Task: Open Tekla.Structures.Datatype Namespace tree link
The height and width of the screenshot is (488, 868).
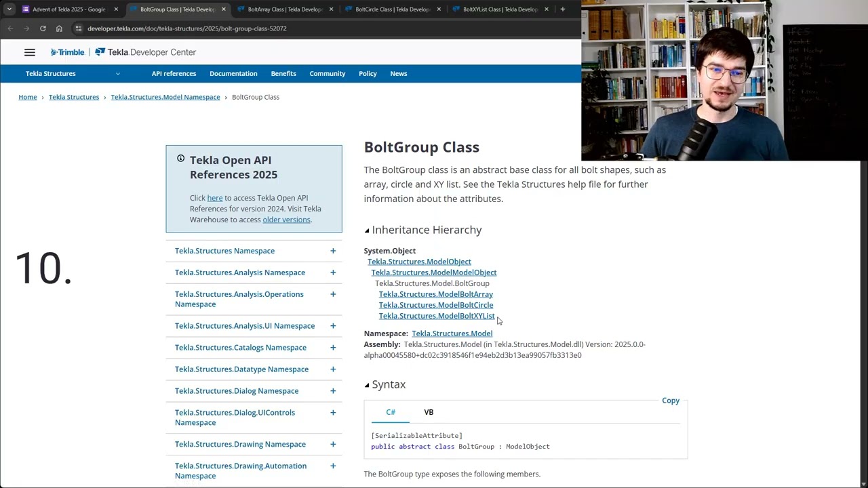Action: coord(241,369)
